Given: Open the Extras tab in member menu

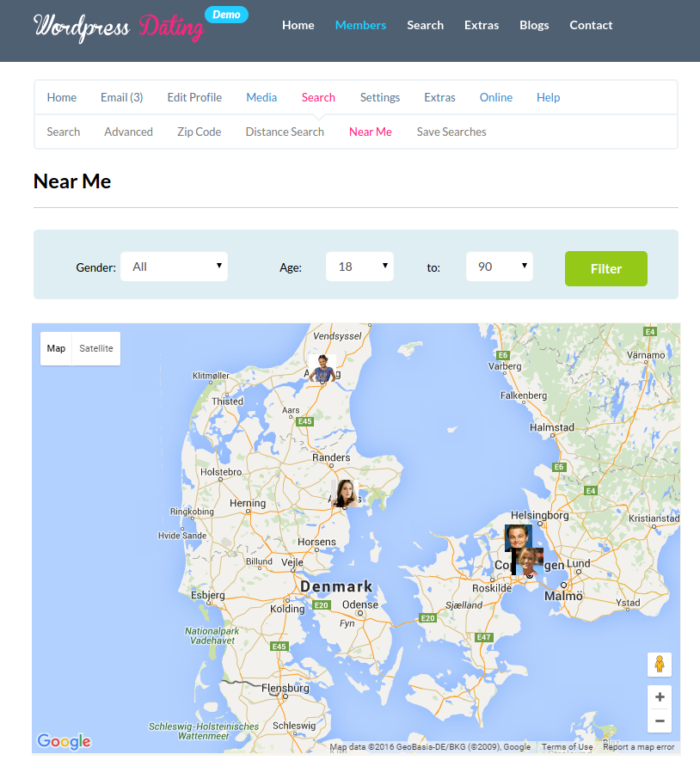Looking at the screenshot, I should click(x=439, y=97).
